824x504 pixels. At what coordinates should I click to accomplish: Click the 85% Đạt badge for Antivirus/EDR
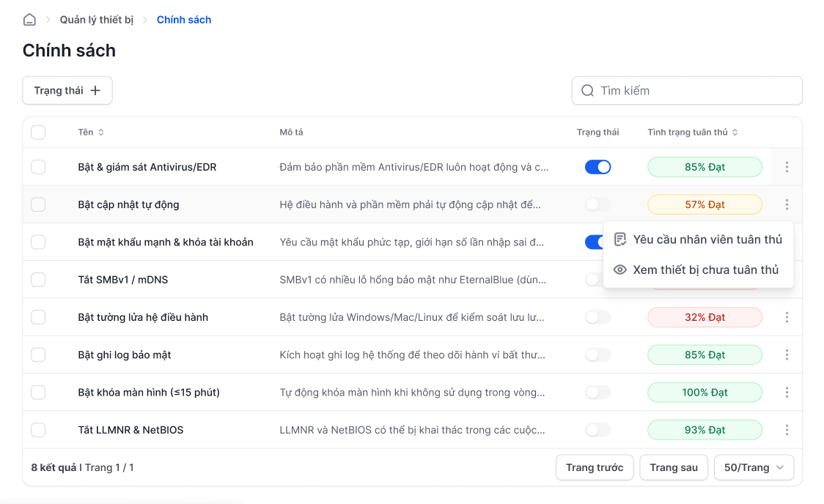coord(705,167)
